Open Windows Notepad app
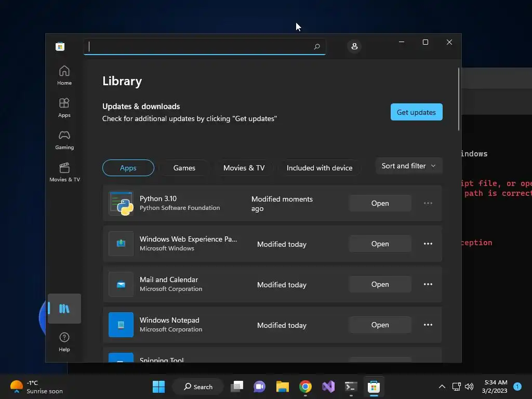 [x=380, y=325]
